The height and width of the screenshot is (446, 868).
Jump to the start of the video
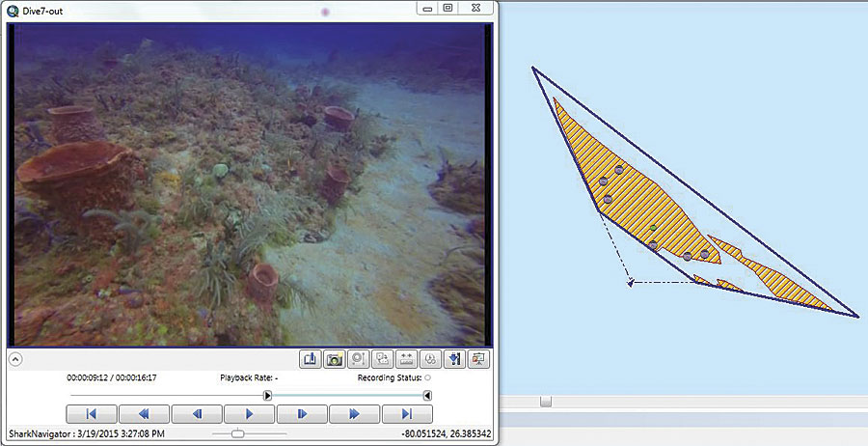pyautogui.click(x=92, y=414)
